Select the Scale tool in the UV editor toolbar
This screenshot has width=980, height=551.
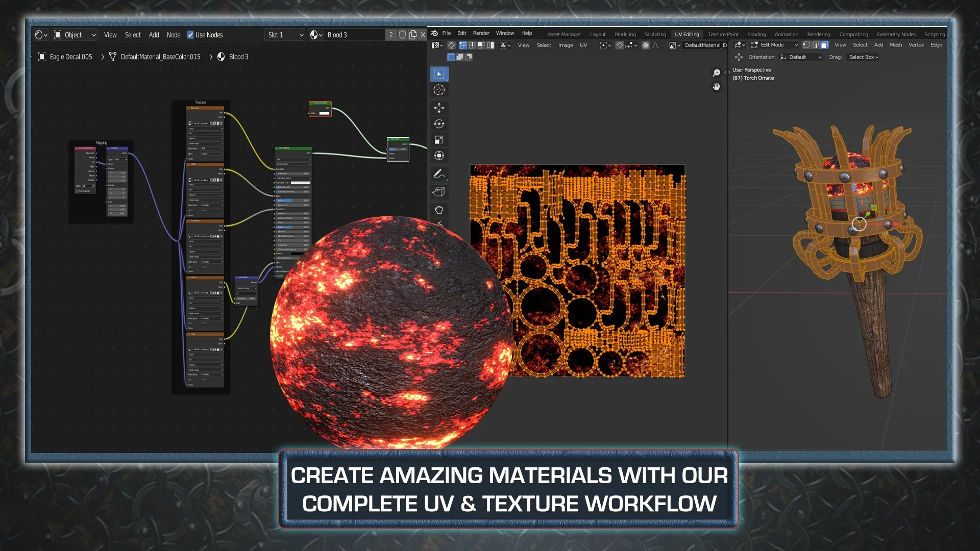pos(439,140)
